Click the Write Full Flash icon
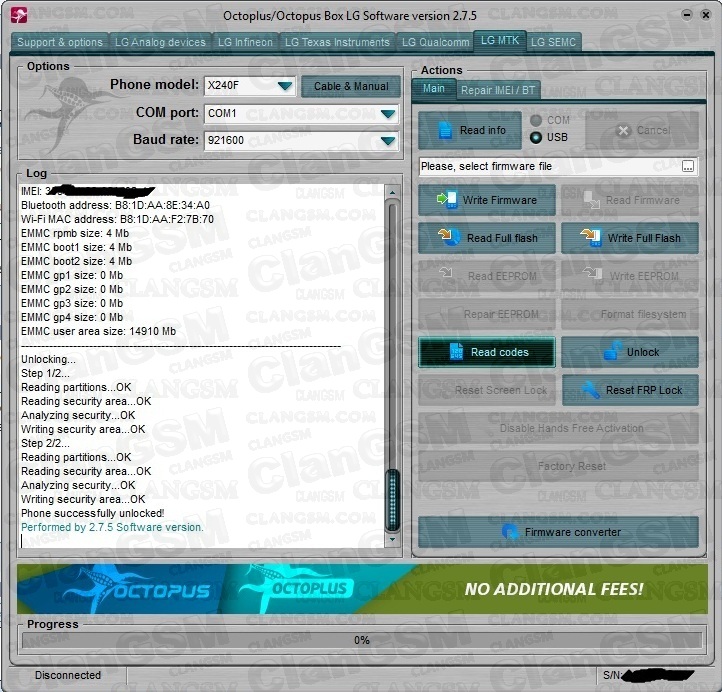Screen dimensions: 722x692 (591, 237)
